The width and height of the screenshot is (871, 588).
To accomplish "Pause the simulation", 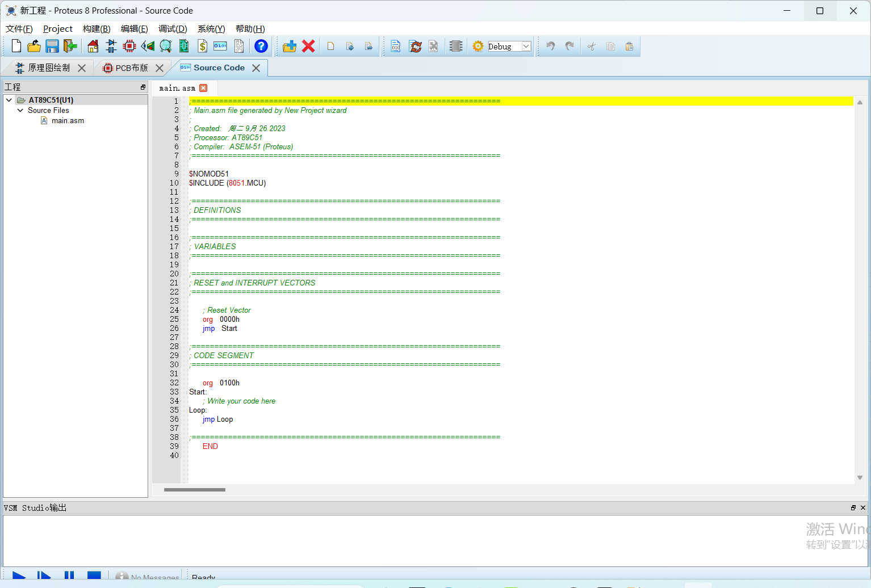I will (69, 577).
